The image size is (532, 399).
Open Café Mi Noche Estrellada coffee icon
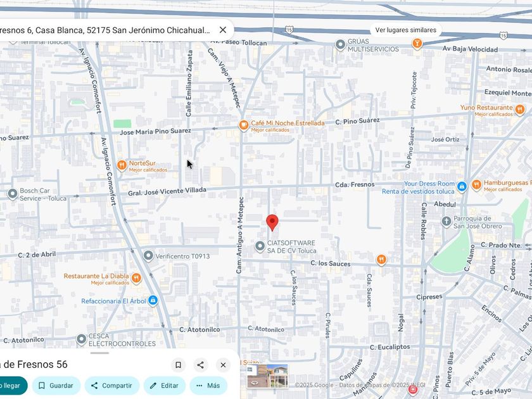pos(243,125)
